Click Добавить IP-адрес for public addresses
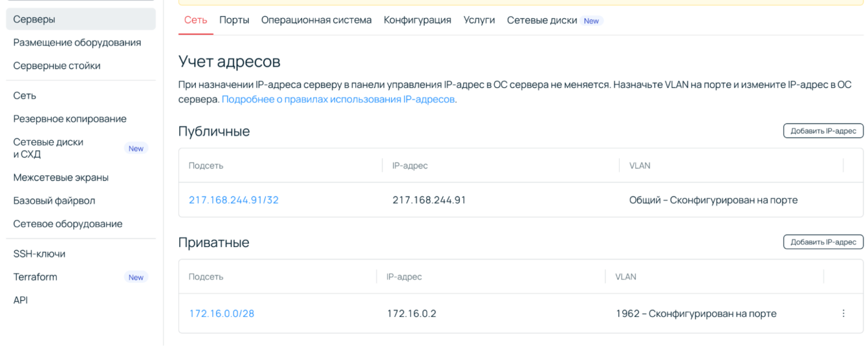Screen dimensions: 868x346 (823, 130)
